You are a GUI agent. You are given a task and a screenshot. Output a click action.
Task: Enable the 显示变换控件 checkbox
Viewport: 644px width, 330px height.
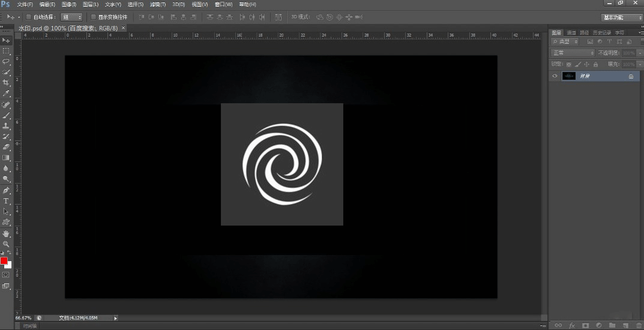[93, 17]
